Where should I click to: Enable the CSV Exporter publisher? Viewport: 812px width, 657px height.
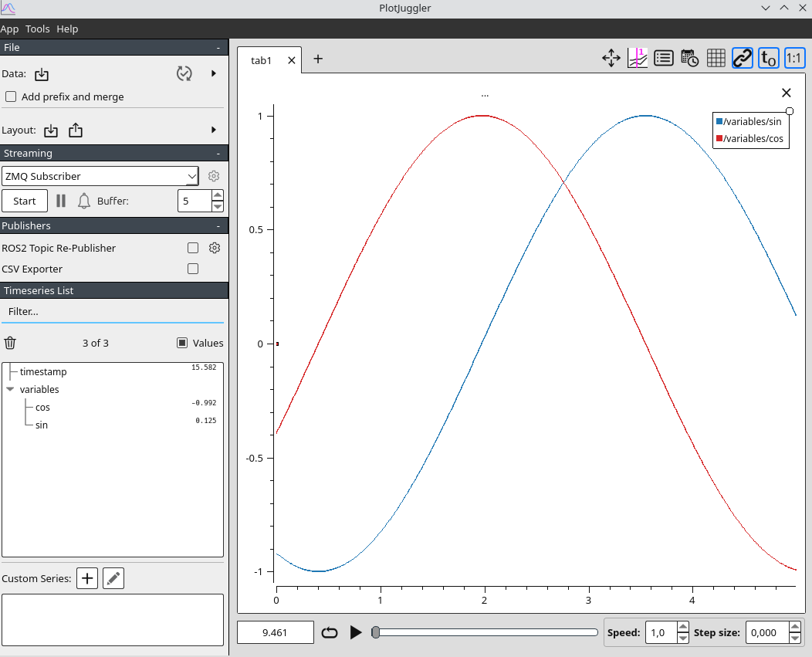pyautogui.click(x=192, y=269)
